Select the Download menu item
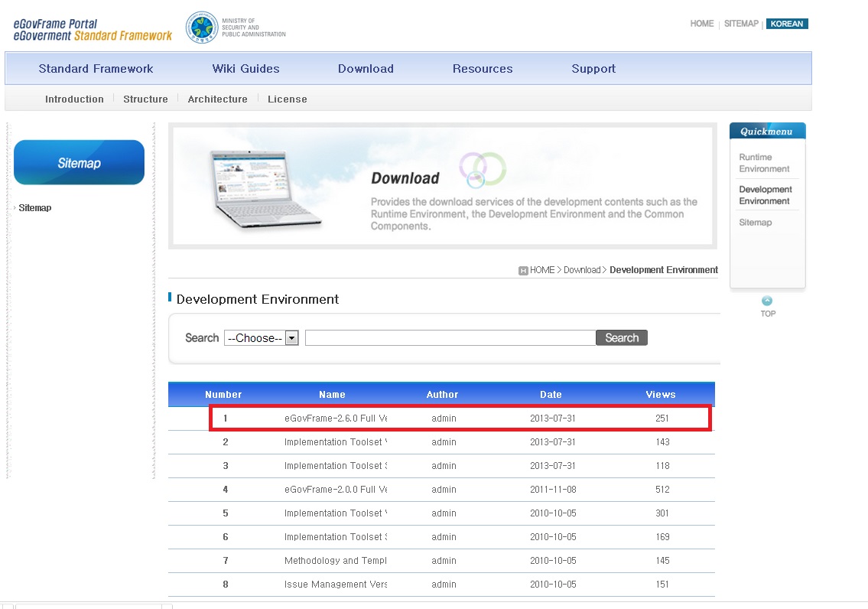 coord(366,69)
